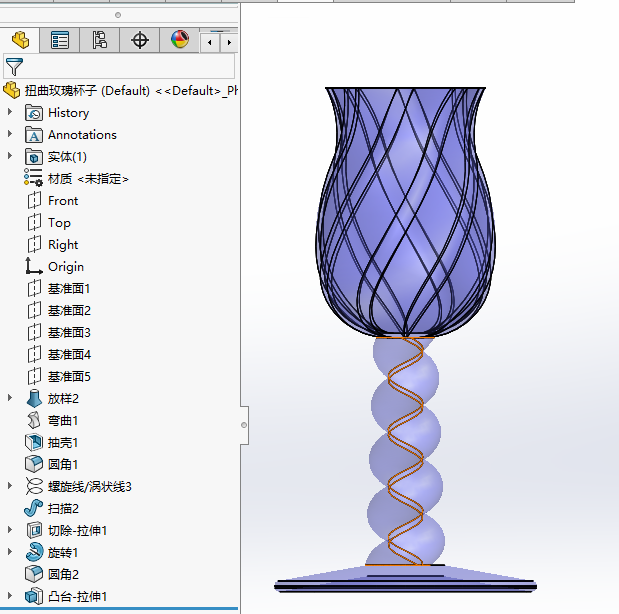Switch to the PropertyManager tab

coord(60,40)
